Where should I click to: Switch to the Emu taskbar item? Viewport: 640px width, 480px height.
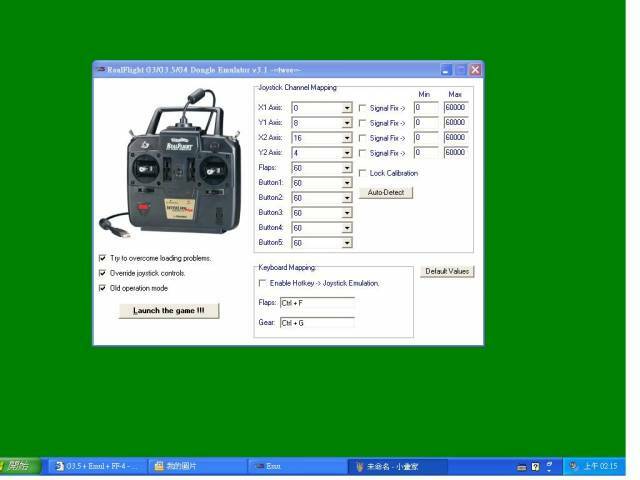tap(297, 466)
